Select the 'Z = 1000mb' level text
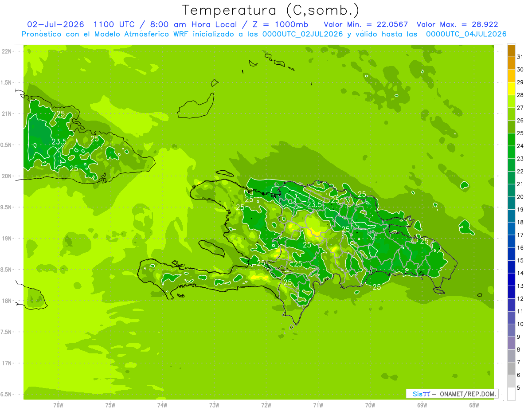Image resolution: width=532 pixels, height=411 pixels. point(281,24)
